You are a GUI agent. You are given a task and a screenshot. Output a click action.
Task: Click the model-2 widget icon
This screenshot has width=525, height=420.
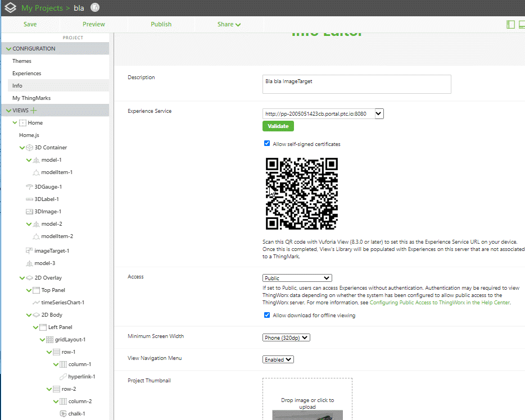point(36,224)
